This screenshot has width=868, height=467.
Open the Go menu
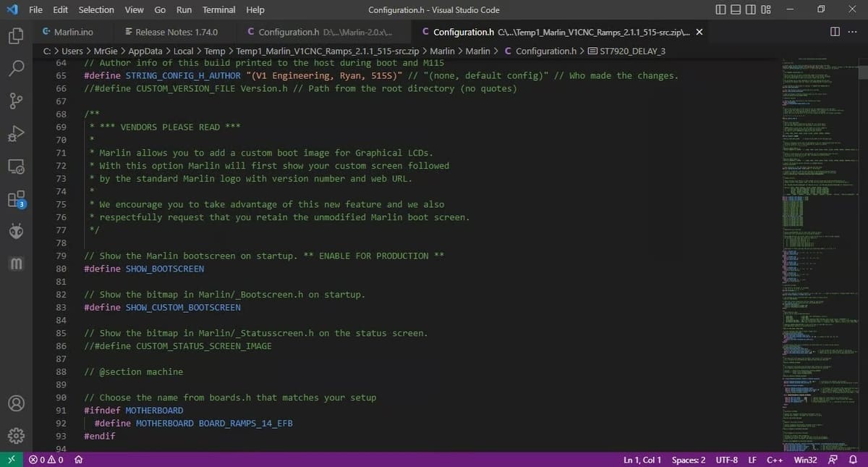point(160,9)
